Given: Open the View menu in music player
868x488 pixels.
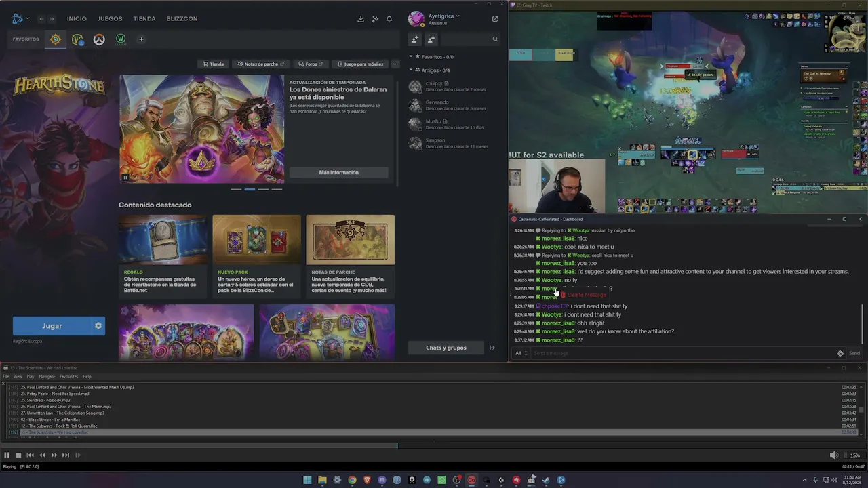Looking at the screenshot, I should [18, 376].
